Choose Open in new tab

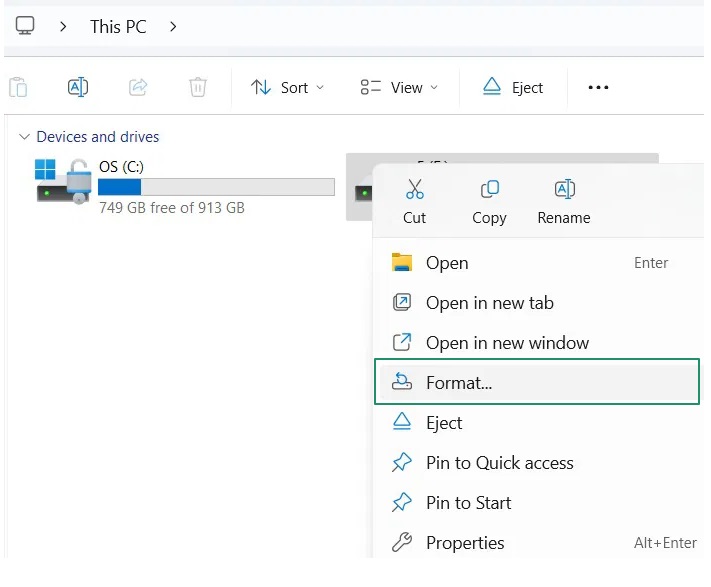[489, 303]
